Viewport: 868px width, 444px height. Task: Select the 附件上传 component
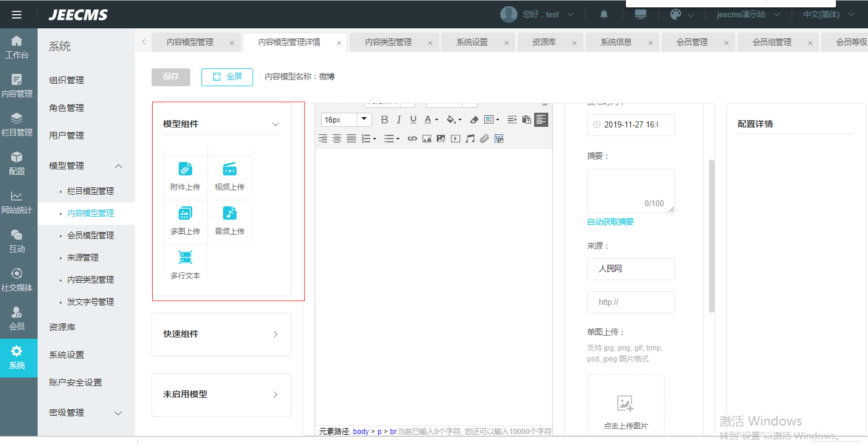[x=185, y=177]
